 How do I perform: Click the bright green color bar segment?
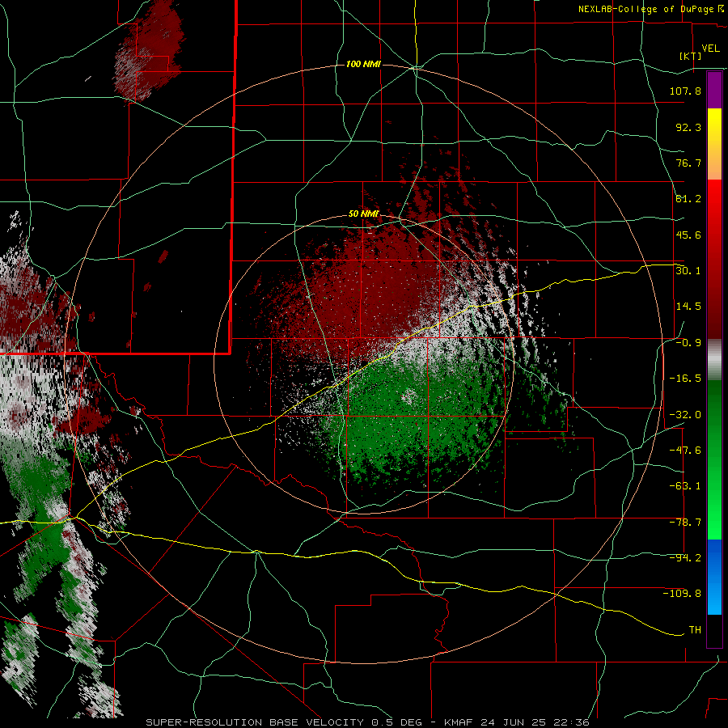(714, 459)
